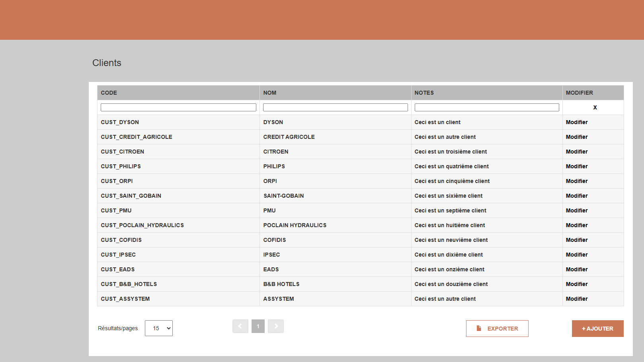Click the ORPI name cell
Viewport: 644px width, 362px height.
pos(336,181)
